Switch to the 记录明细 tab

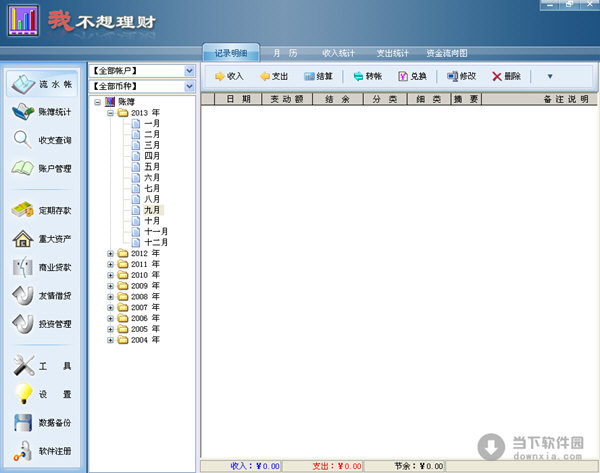click(x=231, y=53)
